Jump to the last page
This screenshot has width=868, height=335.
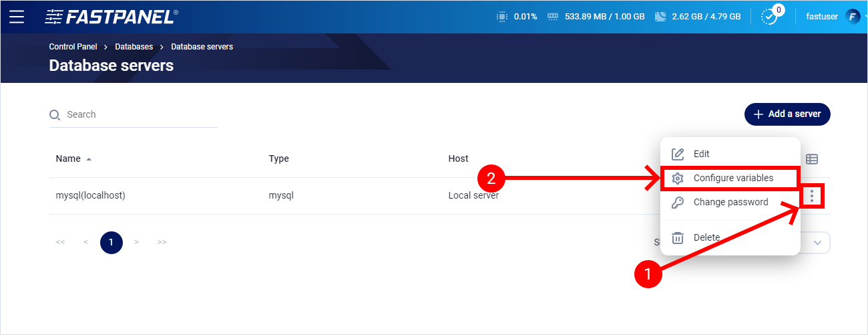[162, 242]
